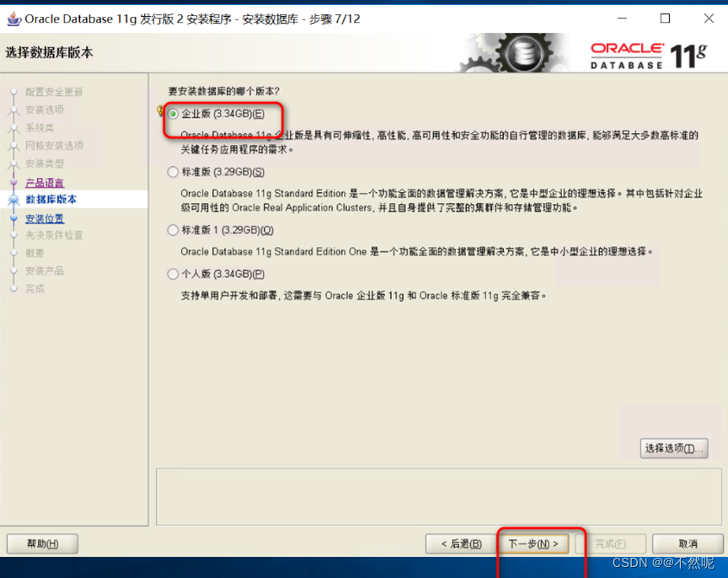The height and width of the screenshot is (578, 728).
Task: Click the Oracle Database 11g logo
Action: click(x=649, y=56)
